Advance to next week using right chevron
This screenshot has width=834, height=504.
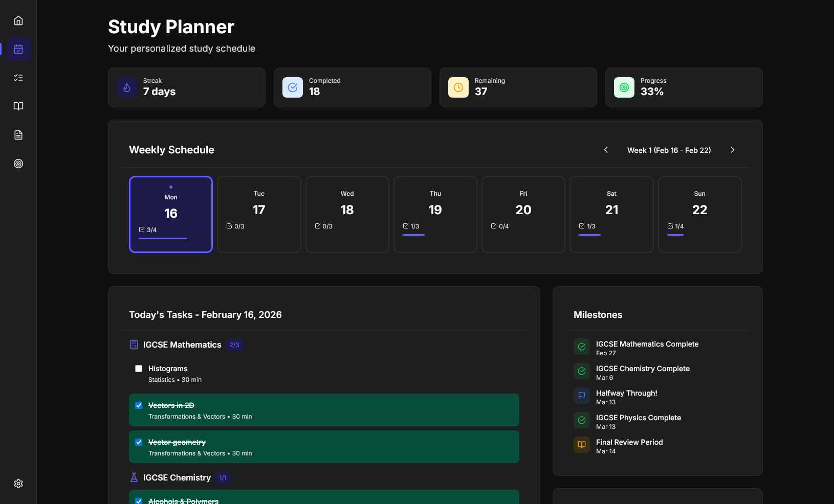pos(732,150)
